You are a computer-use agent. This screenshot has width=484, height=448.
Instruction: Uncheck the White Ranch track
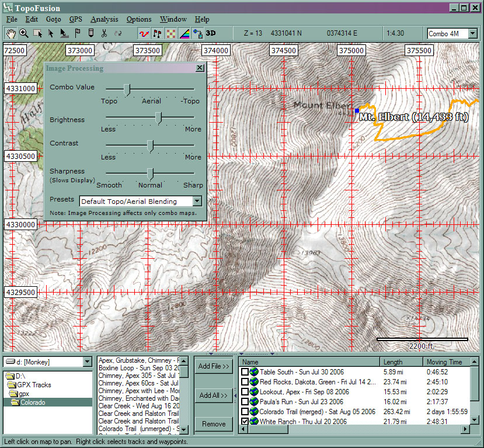click(x=246, y=421)
